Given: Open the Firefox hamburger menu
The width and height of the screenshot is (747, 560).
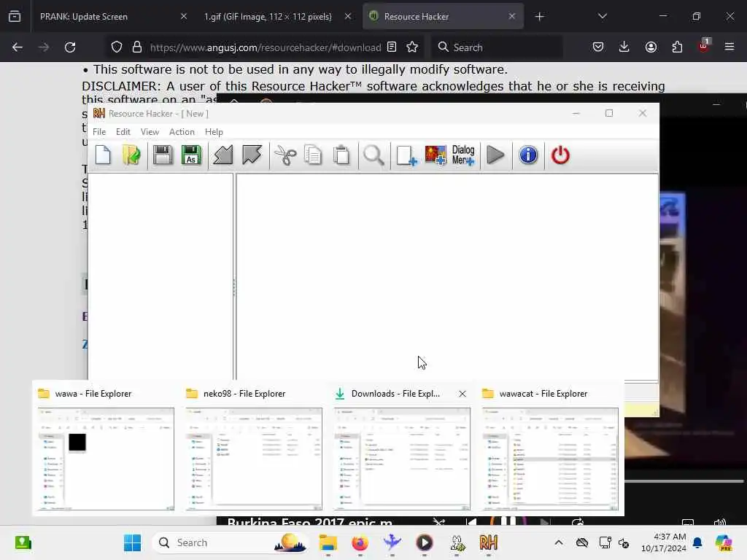Looking at the screenshot, I should 729,47.
